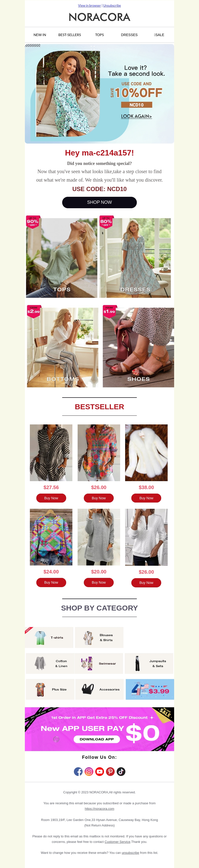Open the Instagram social icon

click(89, 771)
